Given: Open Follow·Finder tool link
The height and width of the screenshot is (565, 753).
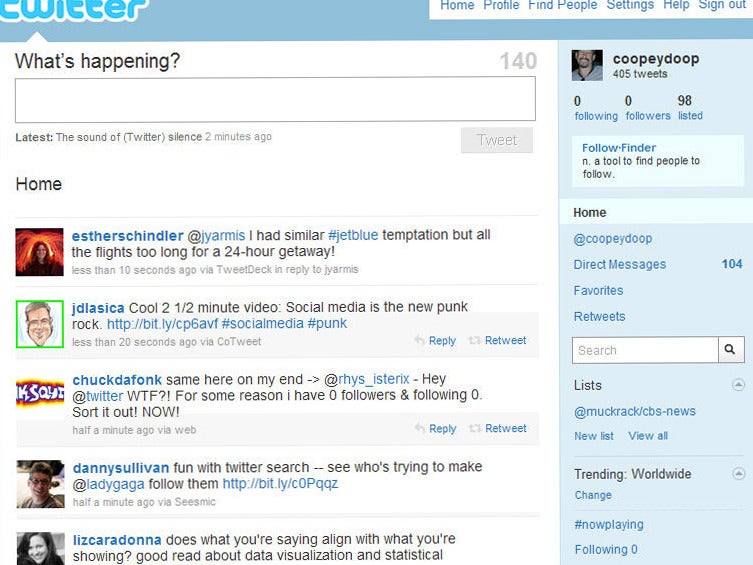Looking at the screenshot, I should pos(619,148).
